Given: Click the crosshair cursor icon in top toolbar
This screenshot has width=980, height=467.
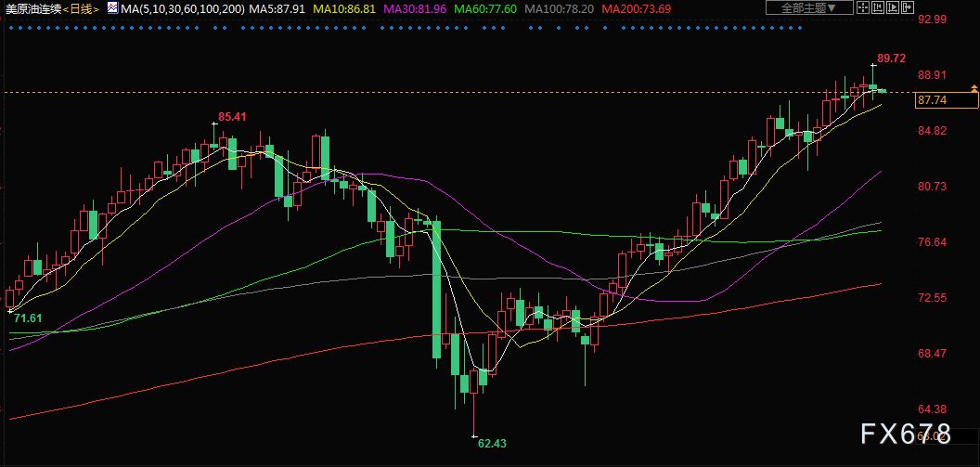Looking at the screenshot, I should [x=863, y=8].
